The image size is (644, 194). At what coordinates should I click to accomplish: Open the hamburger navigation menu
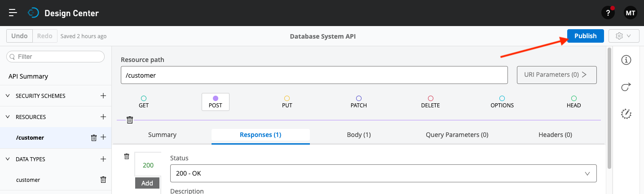click(x=13, y=13)
